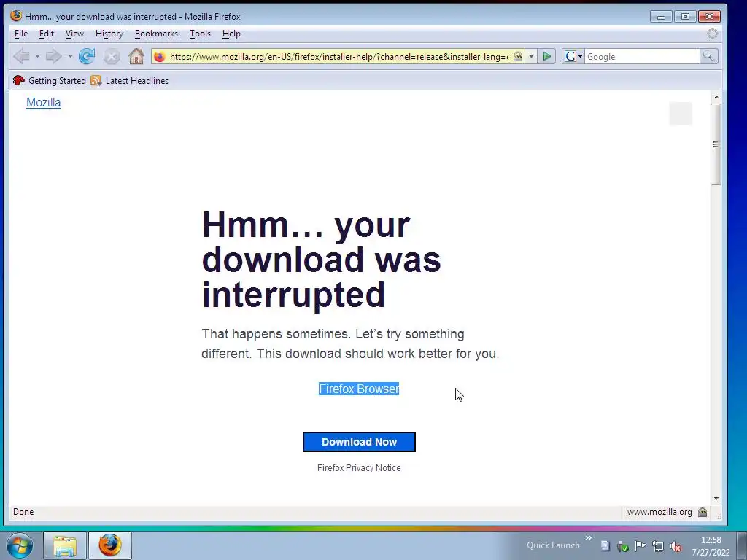The height and width of the screenshot is (560, 747).
Task: Open the View menu
Action: (x=74, y=34)
